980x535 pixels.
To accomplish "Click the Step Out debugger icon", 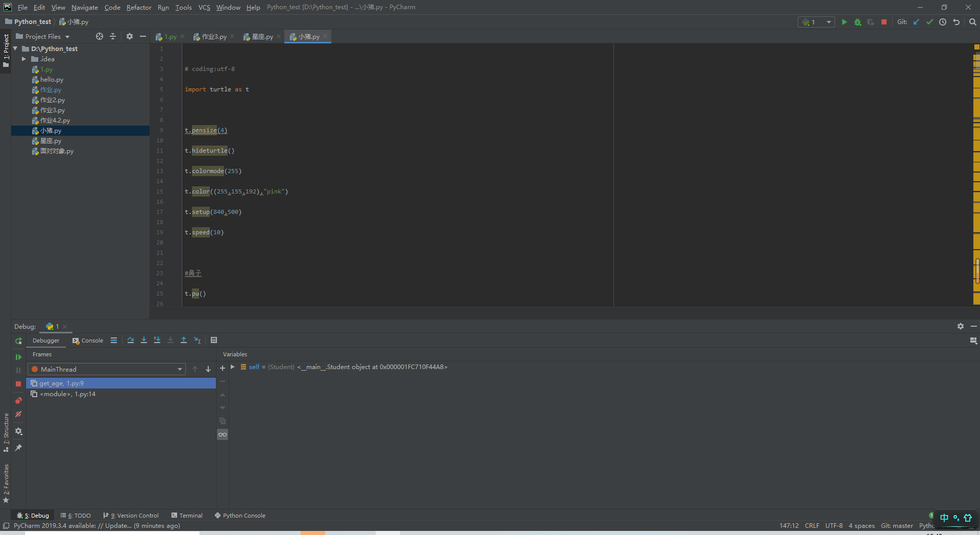I will pyautogui.click(x=184, y=340).
